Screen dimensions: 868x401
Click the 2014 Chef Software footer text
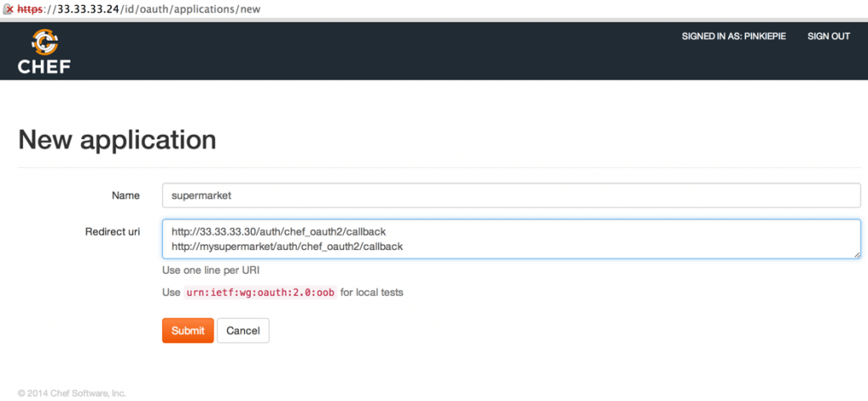coord(72,393)
